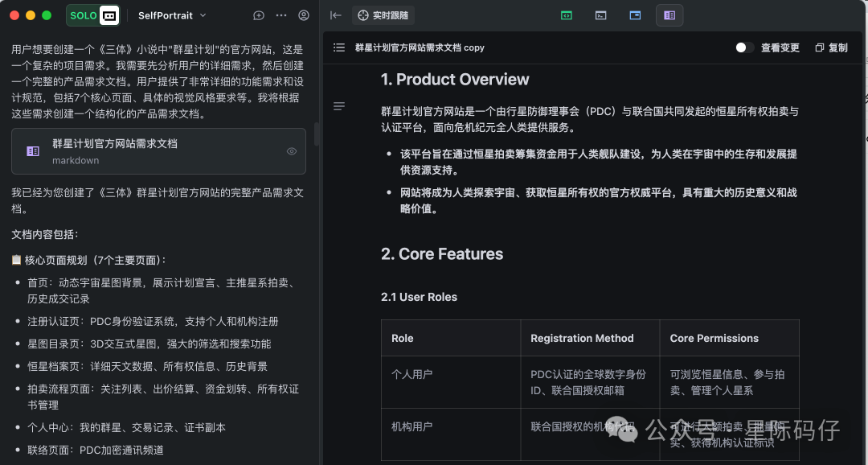The height and width of the screenshot is (465, 868).
Task: Click the document outline list icon
Action: coord(339,47)
